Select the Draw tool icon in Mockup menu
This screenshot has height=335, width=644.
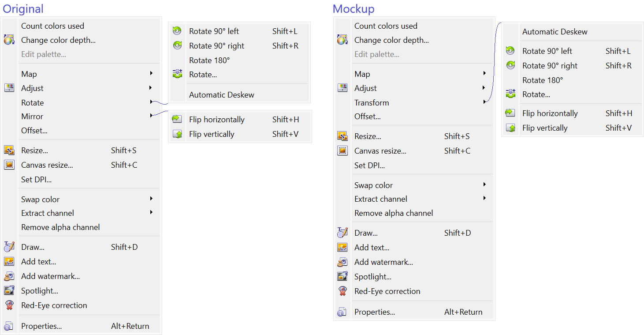[342, 232]
